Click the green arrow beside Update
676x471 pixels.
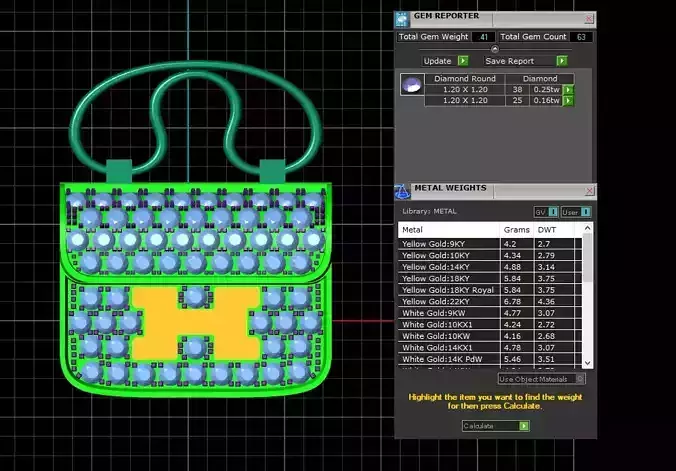coord(463,61)
